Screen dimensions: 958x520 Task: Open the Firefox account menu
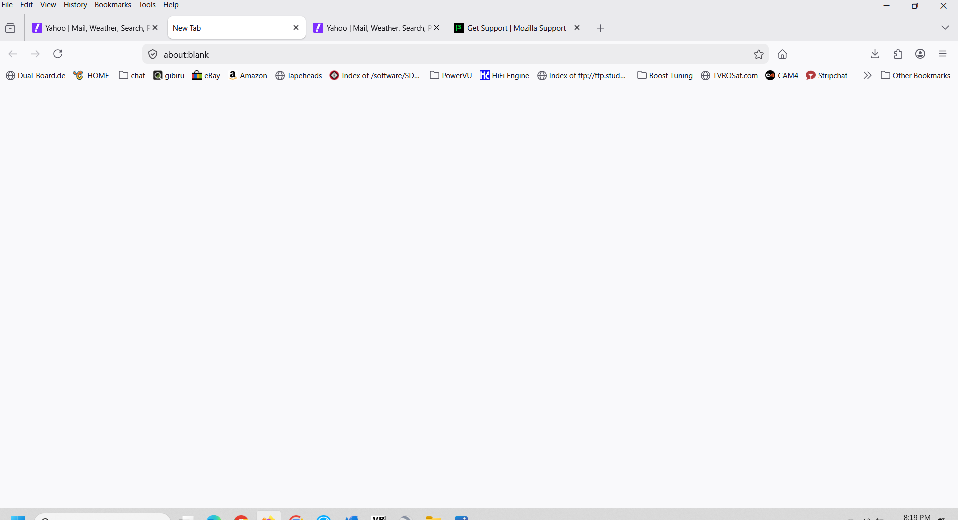point(920,54)
